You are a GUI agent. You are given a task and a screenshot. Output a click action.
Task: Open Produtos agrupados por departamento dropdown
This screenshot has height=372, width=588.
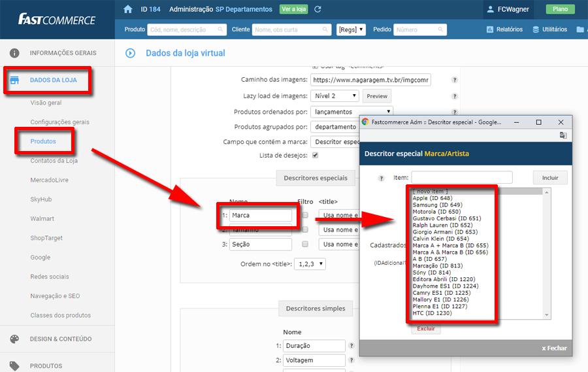point(335,127)
